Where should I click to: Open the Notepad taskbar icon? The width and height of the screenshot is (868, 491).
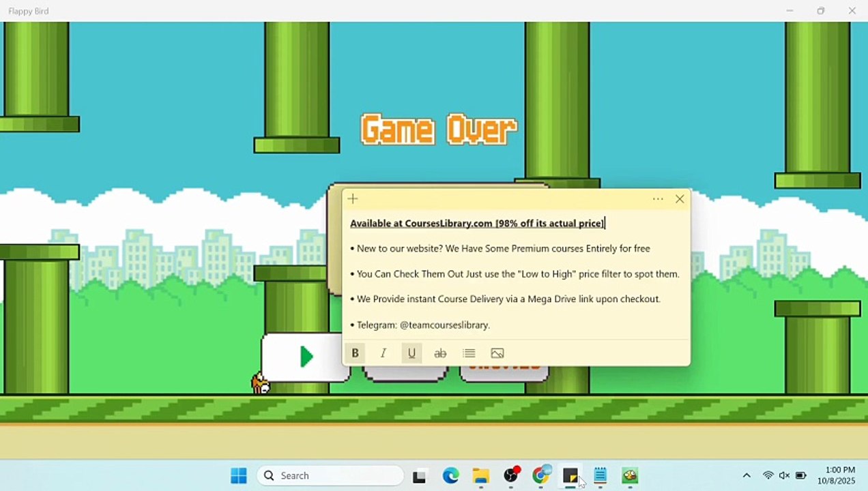click(601, 475)
